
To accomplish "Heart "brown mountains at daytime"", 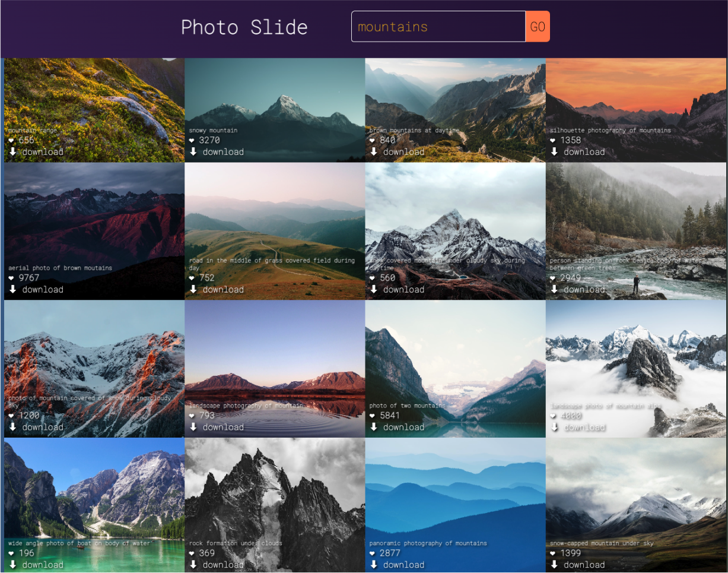I will (x=373, y=140).
